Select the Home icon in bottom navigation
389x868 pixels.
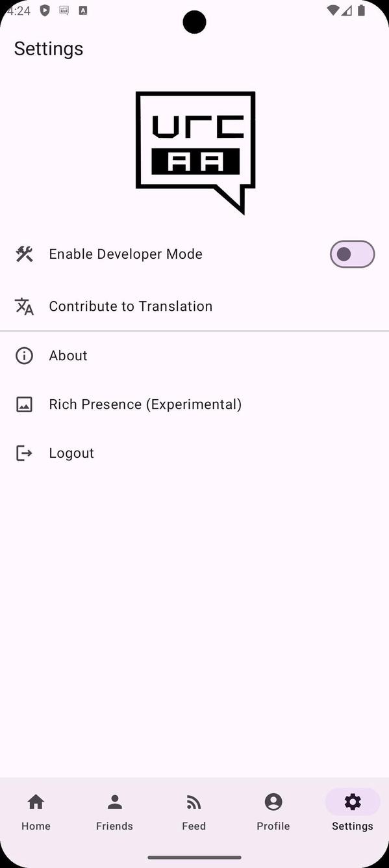[x=35, y=802]
